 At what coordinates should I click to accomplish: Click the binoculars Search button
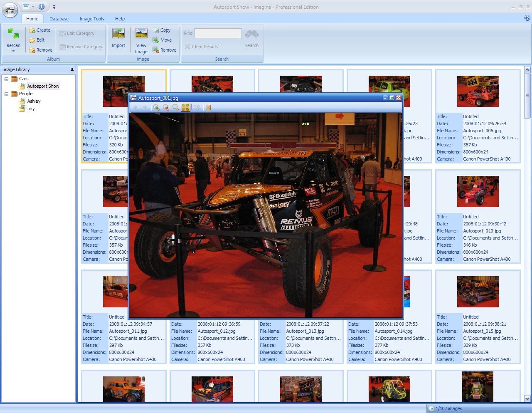click(x=252, y=38)
